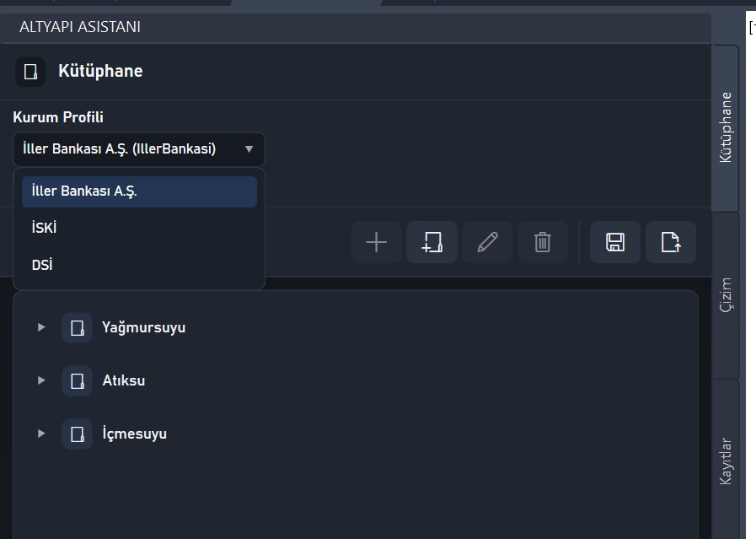Click the pencil edit icon
Viewport: 756px width, 539px height.
coord(487,242)
